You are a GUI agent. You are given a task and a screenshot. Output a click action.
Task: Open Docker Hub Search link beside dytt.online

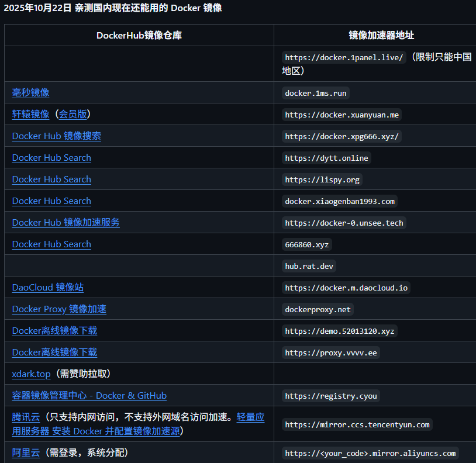coord(51,158)
